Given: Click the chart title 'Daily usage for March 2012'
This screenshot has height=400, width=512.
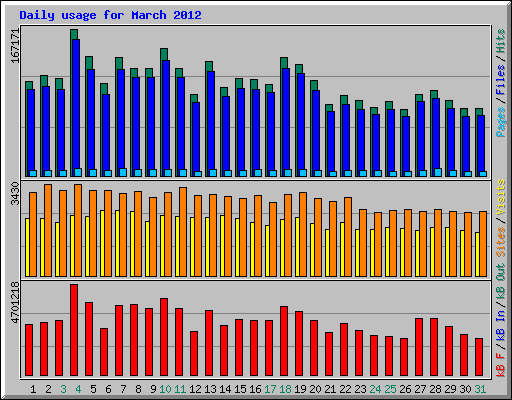Looking at the screenshot, I should pos(110,15).
